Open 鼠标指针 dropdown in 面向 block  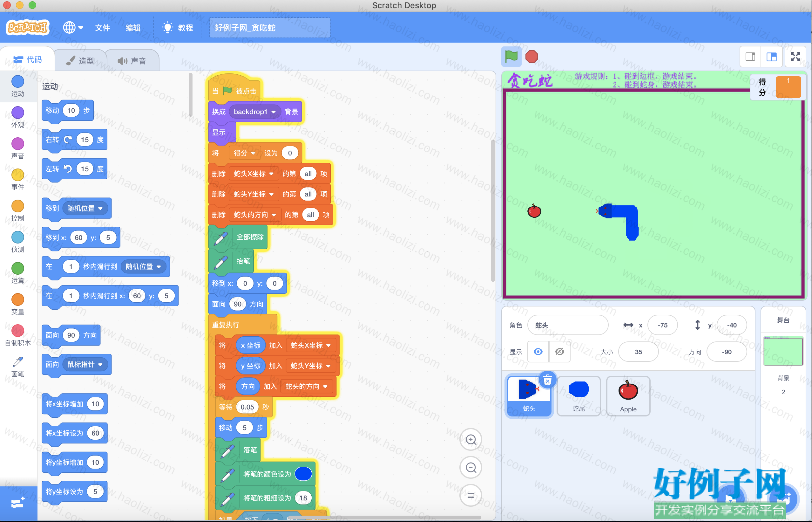click(85, 365)
